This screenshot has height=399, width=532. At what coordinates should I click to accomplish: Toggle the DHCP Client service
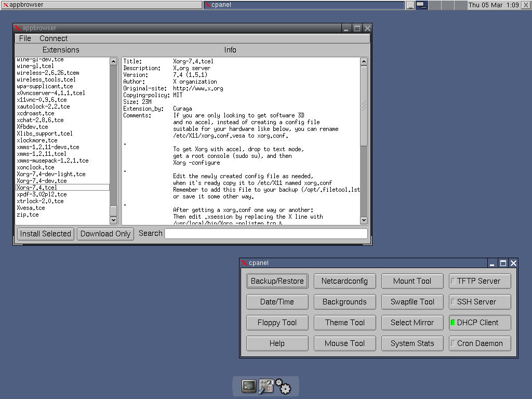(480, 323)
